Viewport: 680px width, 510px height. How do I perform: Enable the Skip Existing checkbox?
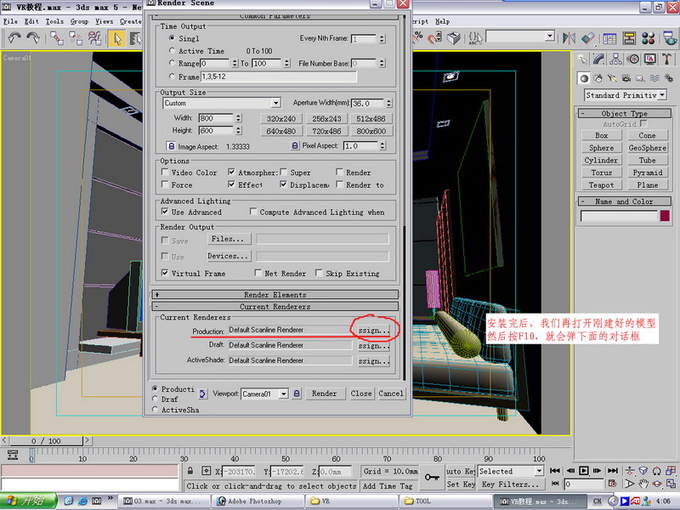[x=319, y=273]
